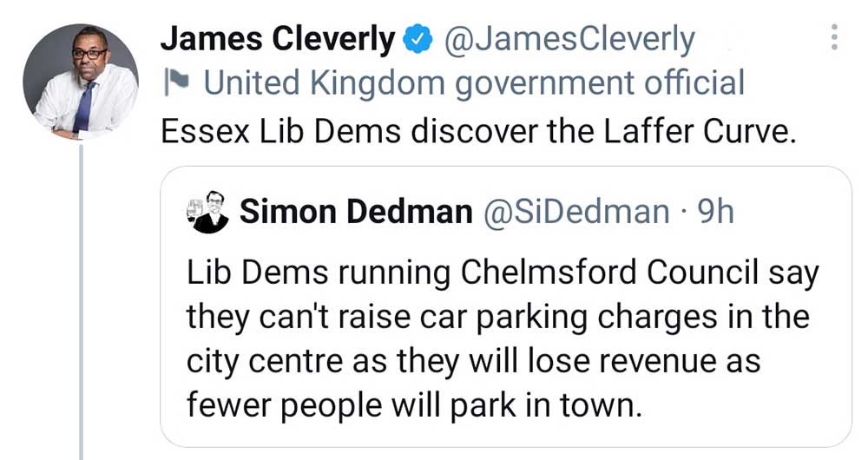Click the United Kingdom government official label
Image resolution: width=868 pixels, height=460 pixels.
coord(474,83)
